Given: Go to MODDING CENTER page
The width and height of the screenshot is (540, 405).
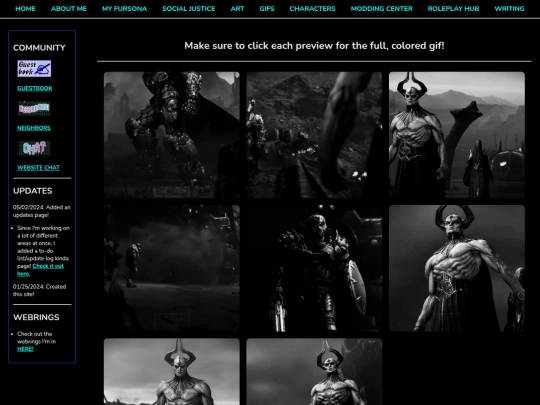Looking at the screenshot, I should pos(382,9).
